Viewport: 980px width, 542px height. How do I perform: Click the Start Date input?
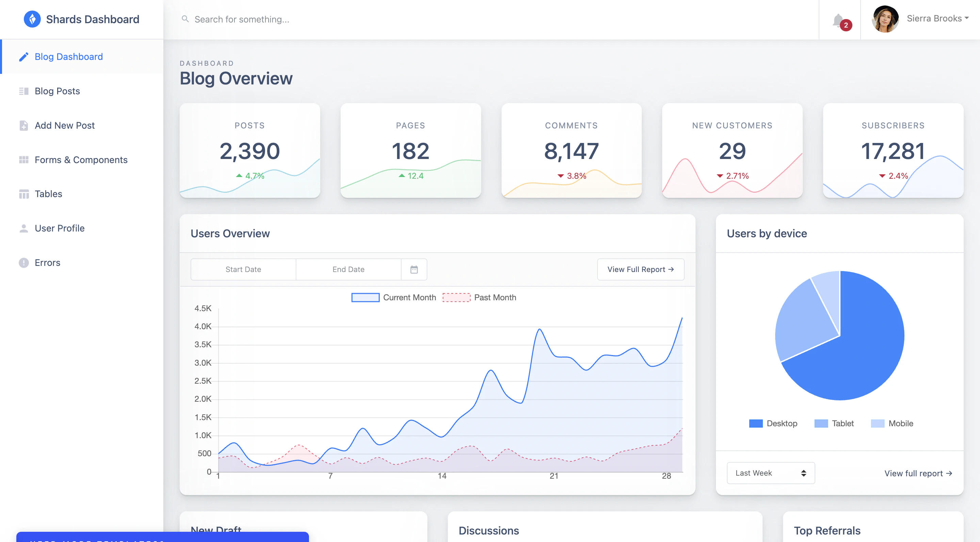[243, 270]
